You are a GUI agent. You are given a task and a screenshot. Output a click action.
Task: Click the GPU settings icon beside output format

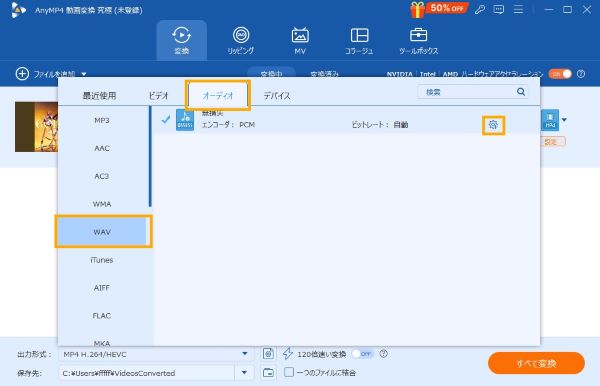268,354
